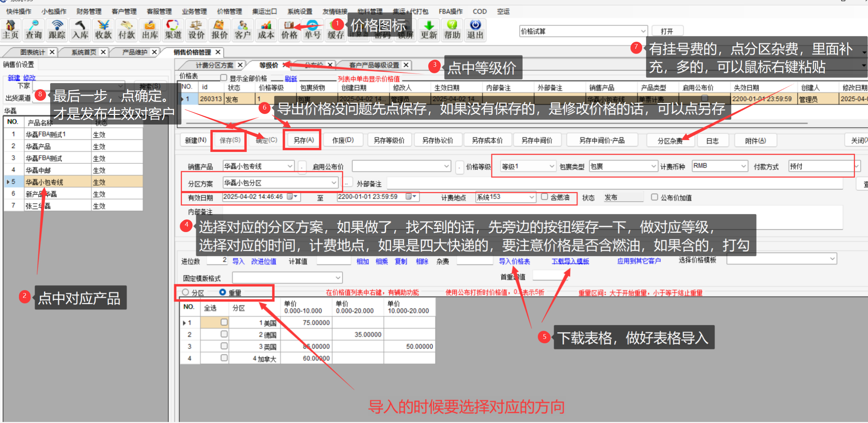Image resolution: width=868 pixels, height=423 pixels.
Task: Open the 成本 cost chart icon
Action: [266, 30]
